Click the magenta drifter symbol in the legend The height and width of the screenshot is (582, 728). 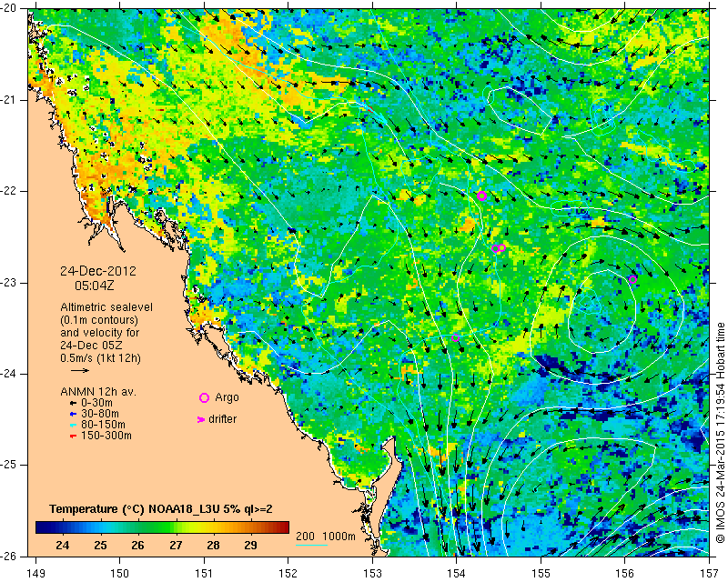point(201,419)
